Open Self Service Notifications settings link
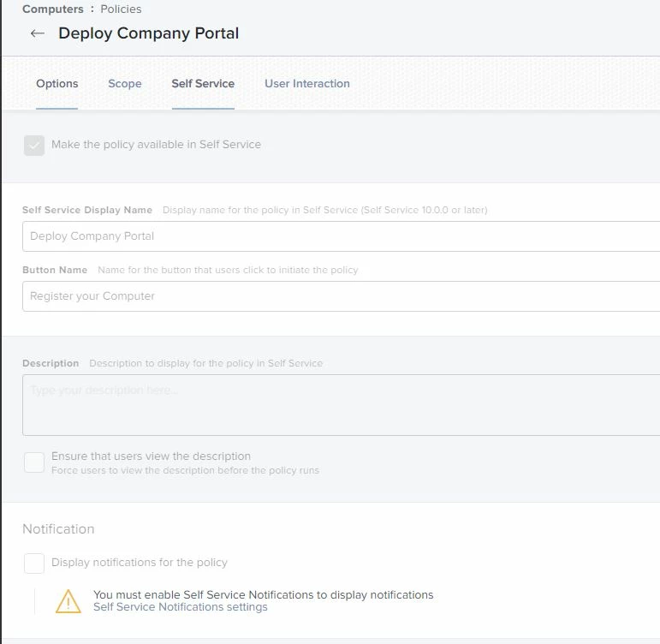The image size is (660, 644). pyautogui.click(x=180, y=607)
